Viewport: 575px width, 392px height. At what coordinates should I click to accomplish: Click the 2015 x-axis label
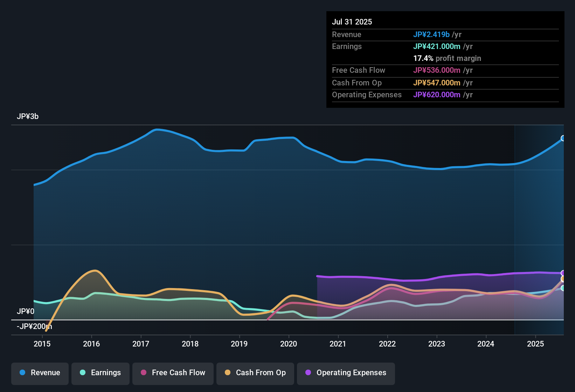42,344
